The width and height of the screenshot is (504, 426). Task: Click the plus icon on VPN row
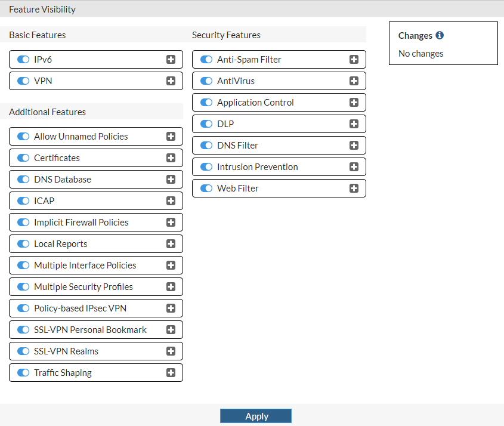click(x=171, y=81)
